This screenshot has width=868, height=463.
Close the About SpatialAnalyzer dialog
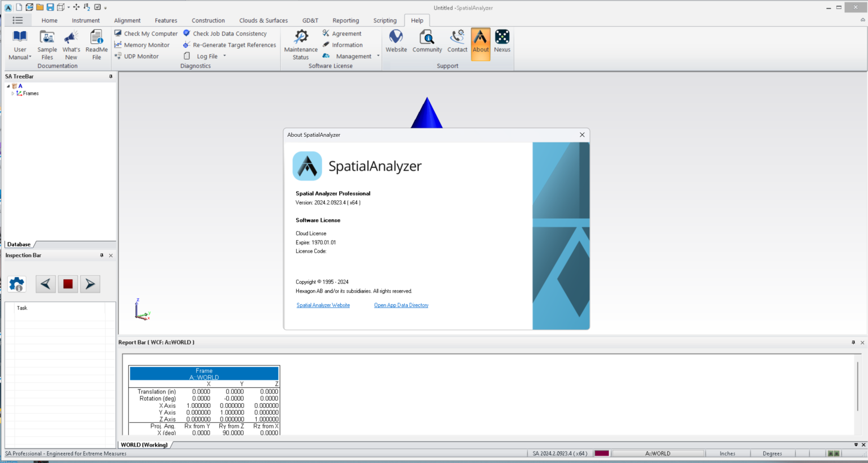582,135
